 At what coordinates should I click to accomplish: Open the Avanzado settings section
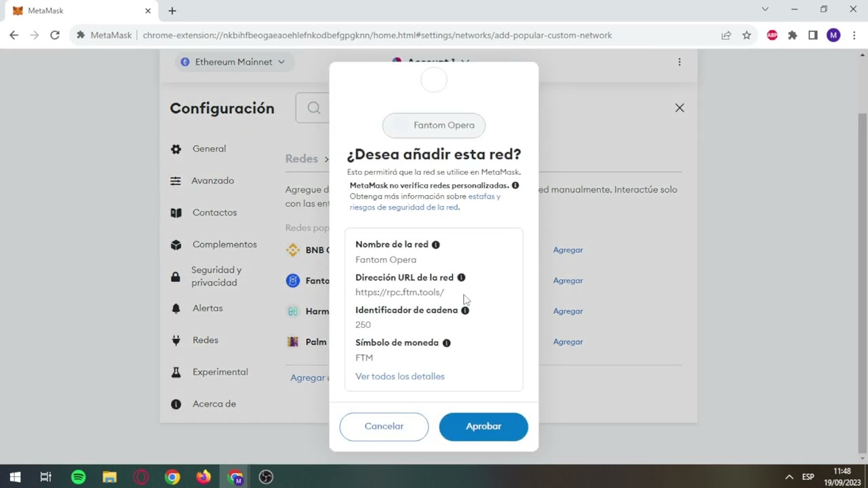212,180
